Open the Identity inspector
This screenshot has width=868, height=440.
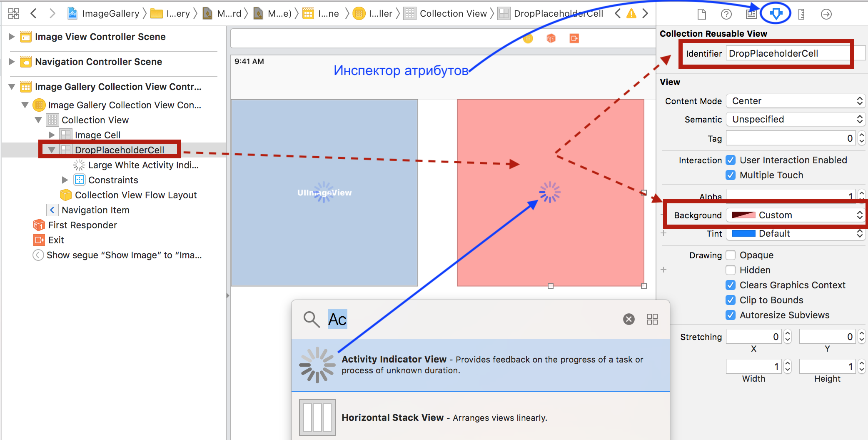(x=751, y=14)
